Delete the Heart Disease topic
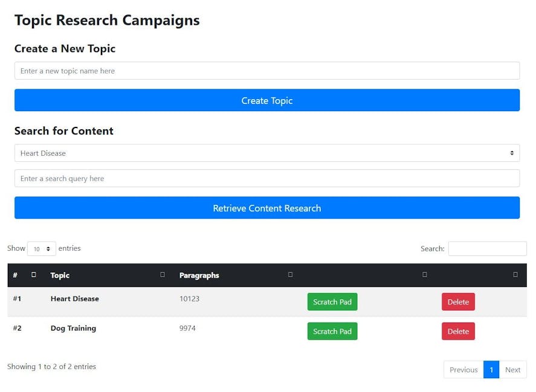This screenshot has height=392, width=536. pos(457,302)
